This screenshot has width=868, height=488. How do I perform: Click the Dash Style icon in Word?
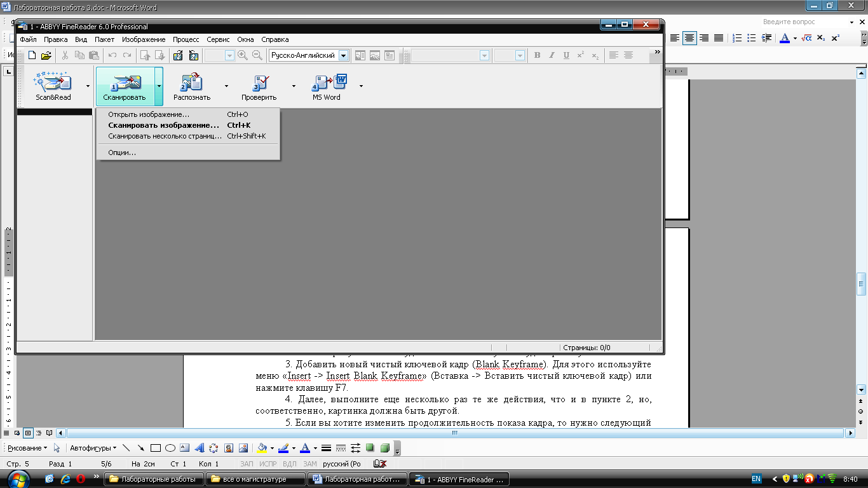click(x=341, y=448)
